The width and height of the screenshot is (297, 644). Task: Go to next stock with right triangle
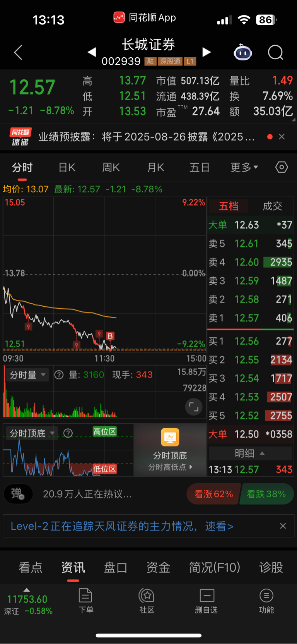tap(207, 52)
